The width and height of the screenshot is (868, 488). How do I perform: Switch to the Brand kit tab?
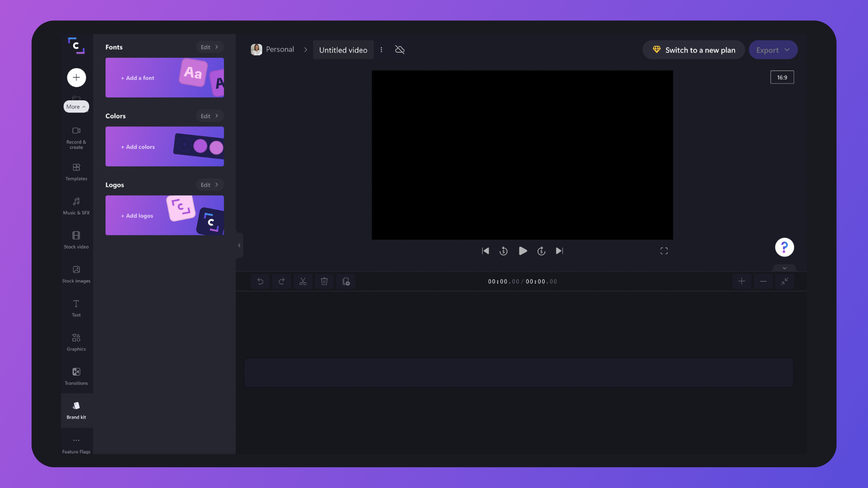coord(76,410)
